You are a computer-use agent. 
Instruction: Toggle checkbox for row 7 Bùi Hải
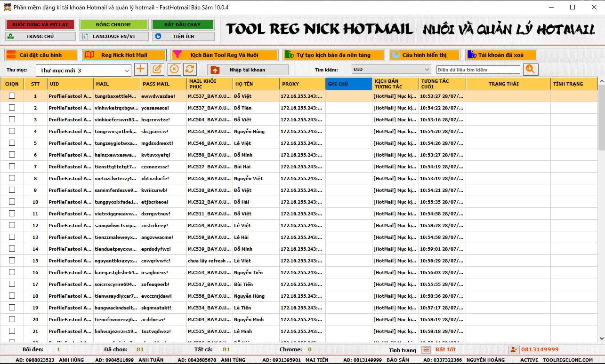click(12, 166)
